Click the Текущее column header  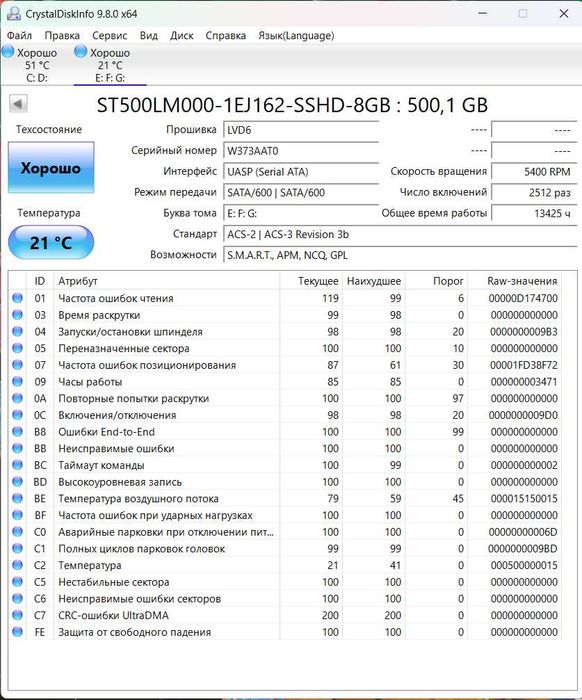coord(311,281)
